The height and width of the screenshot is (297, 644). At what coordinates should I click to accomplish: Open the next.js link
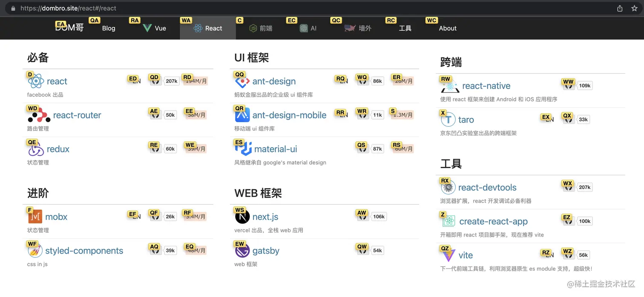[265, 217]
